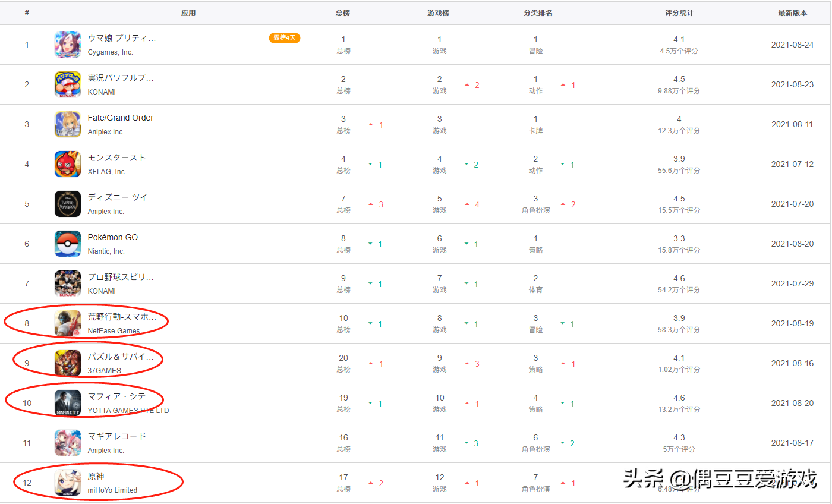
Task: Sort by the 最新版本 column header
Action: (793, 13)
